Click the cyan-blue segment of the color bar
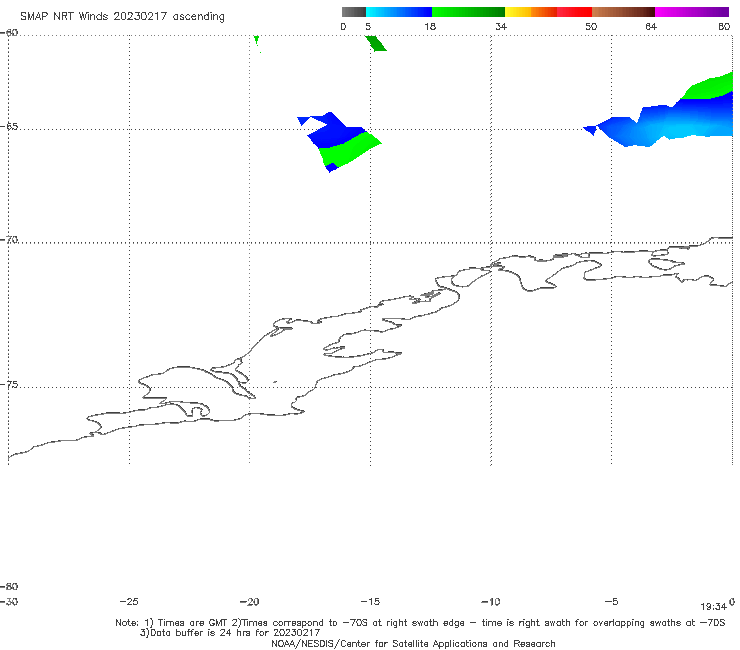 [399, 12]
